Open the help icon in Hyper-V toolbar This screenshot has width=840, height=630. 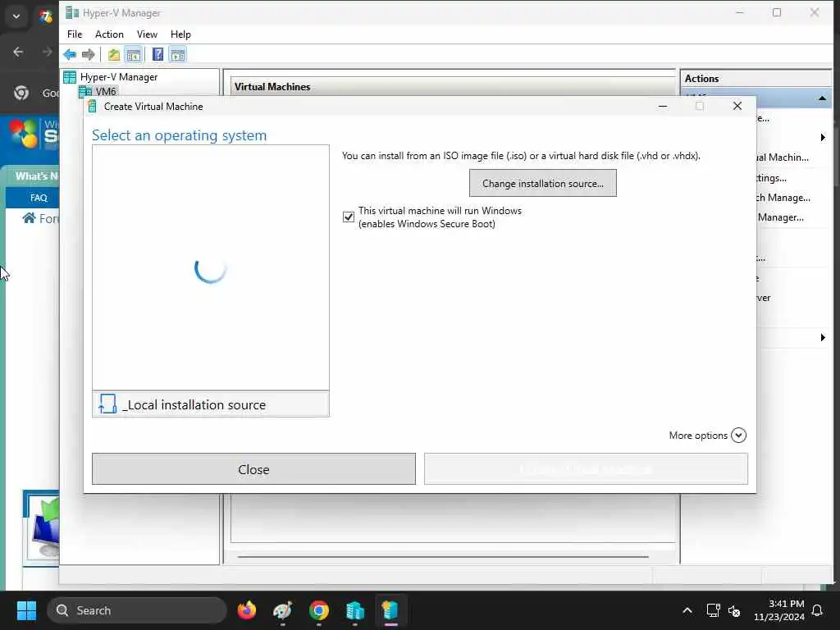[x=157, y=54]
